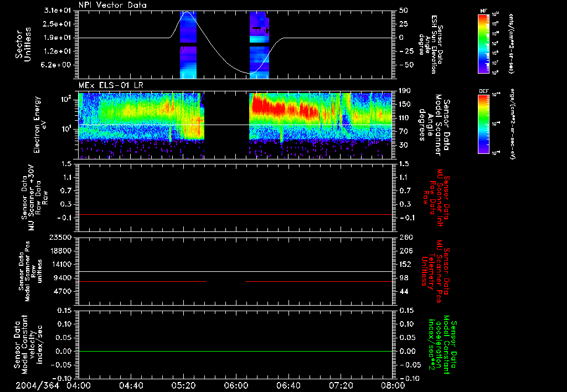Click the 152 telemetry tick label

pos(405,264)
